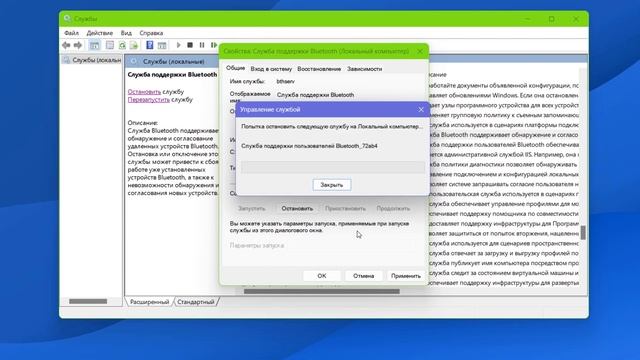This screenshot has width=640, height=360.
Task: Switch to the Зависимости tab
Action: click(364, 69)
